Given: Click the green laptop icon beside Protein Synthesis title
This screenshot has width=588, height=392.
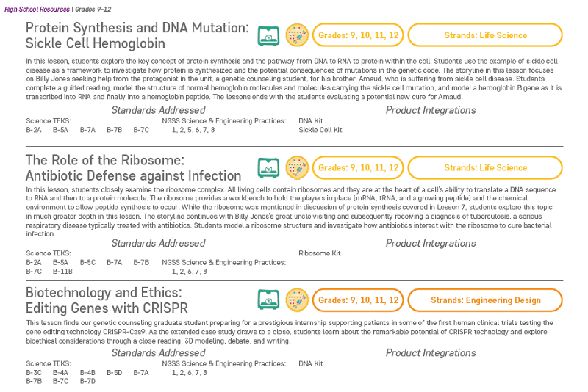Looking at the screenshot, I should pos(268,35).
